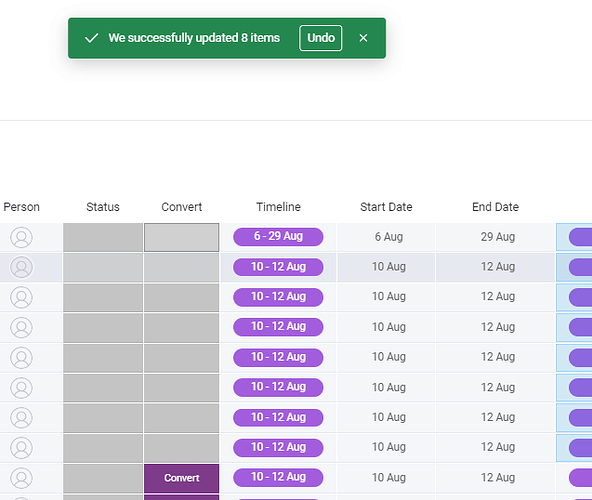The image size is (592, 500).
Task: Click person avatar in the fourth row
Action: 22,327
